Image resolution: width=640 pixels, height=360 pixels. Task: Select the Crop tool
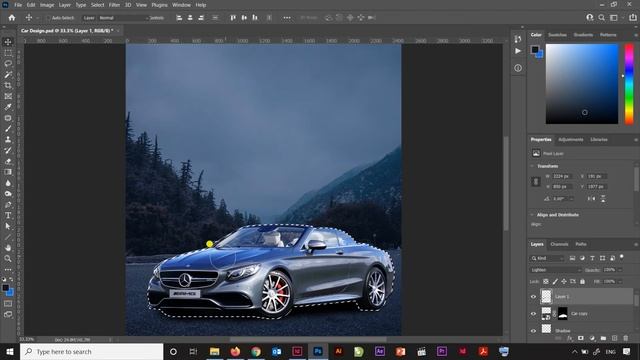[x=8, y=85]
